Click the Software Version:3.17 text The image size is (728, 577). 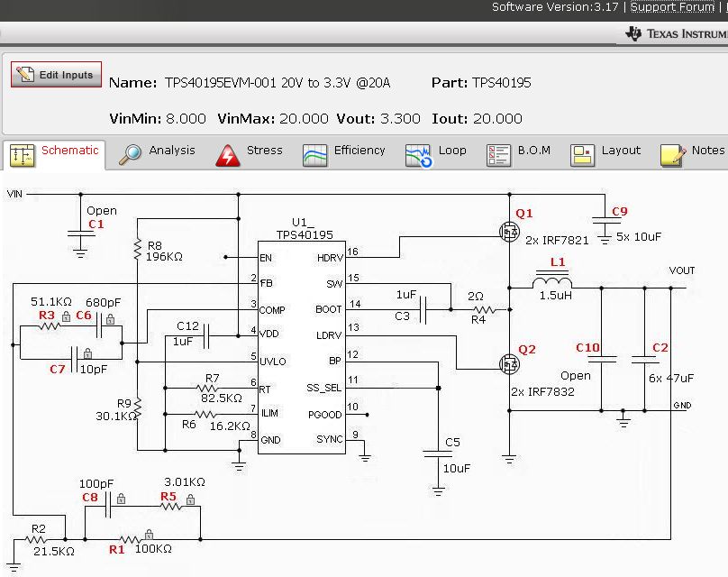tap(555, 7)
